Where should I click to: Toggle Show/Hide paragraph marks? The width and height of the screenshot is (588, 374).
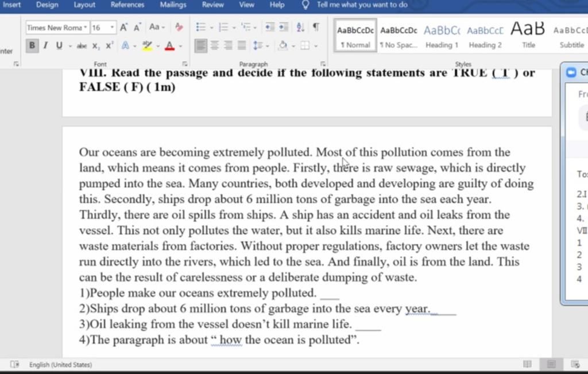[x=316, y=27]
